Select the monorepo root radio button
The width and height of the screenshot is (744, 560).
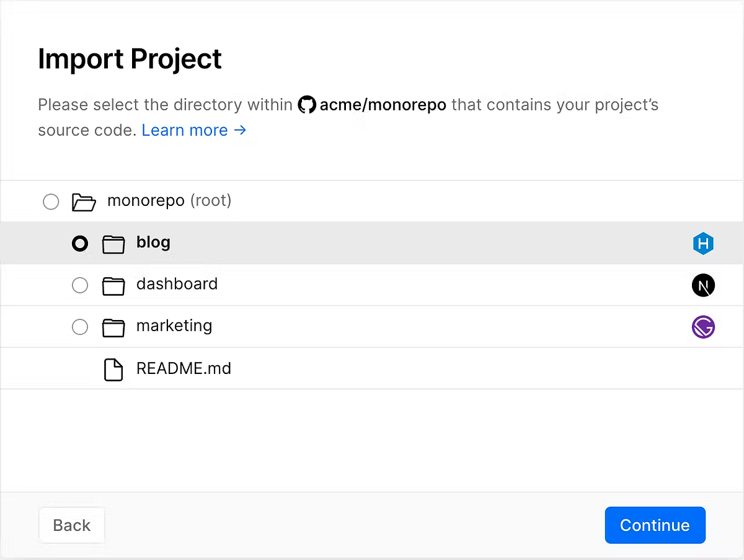pyautogui.click(x=51, y=201)
